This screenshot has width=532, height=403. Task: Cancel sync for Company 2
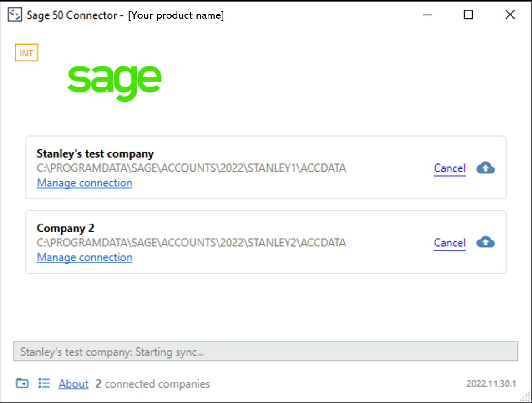pos(449,243)
